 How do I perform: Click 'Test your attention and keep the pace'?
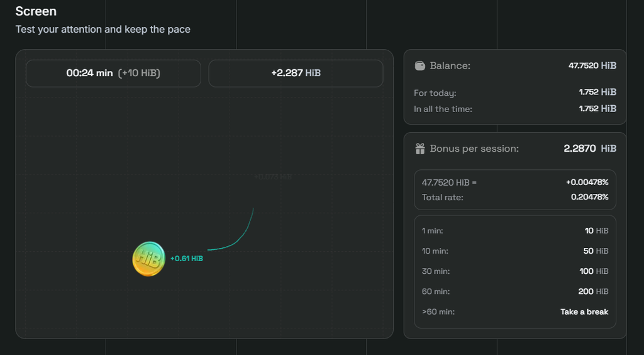coord(103,30)
